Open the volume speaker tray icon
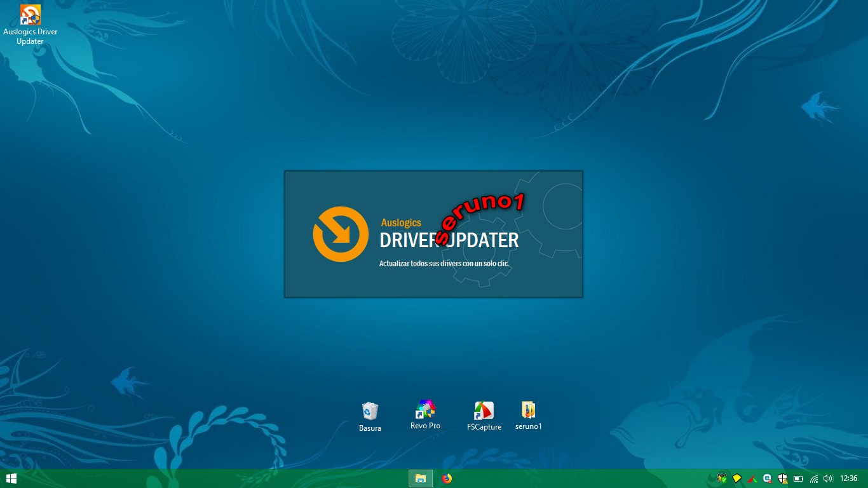 (828, 478)
